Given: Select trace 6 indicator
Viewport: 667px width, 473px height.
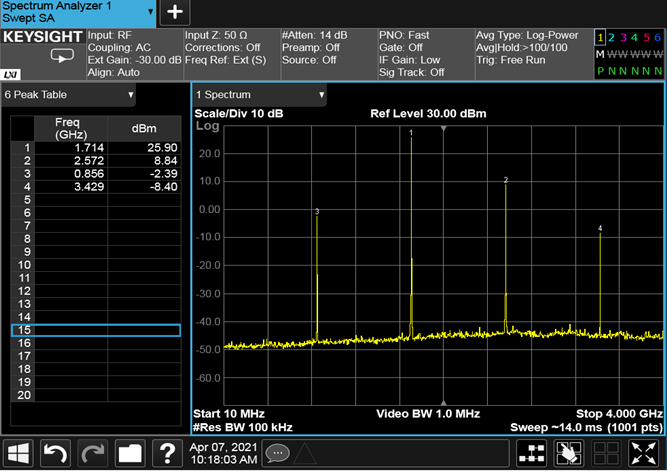Looking at the screenshot, I should (x=658, y=37).
